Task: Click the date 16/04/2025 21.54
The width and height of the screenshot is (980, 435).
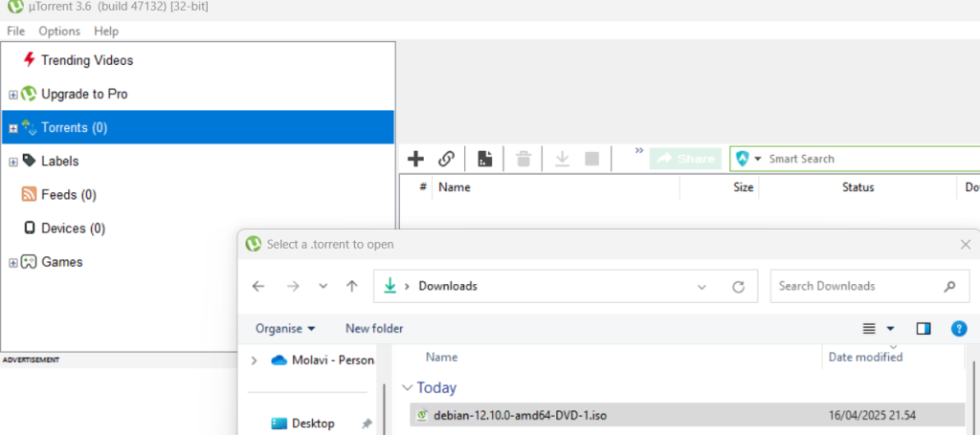Action: [872, 415]
